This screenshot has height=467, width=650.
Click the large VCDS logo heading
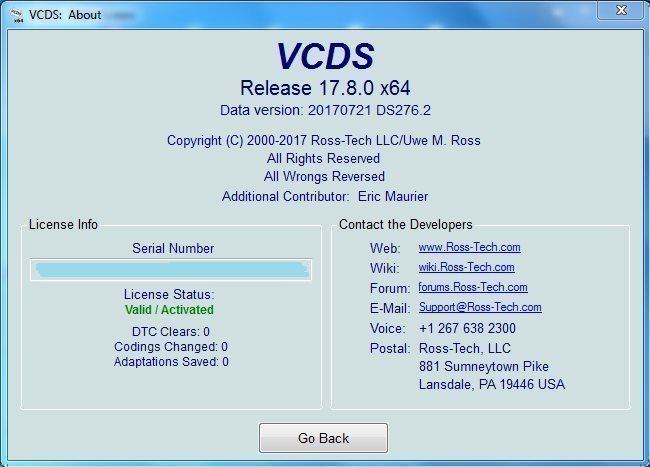click(x=325, y=56)
